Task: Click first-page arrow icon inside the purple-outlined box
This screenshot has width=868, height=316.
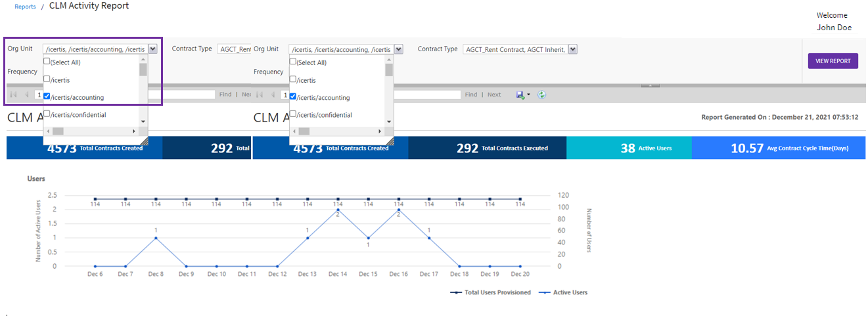Action: (13, 95)
